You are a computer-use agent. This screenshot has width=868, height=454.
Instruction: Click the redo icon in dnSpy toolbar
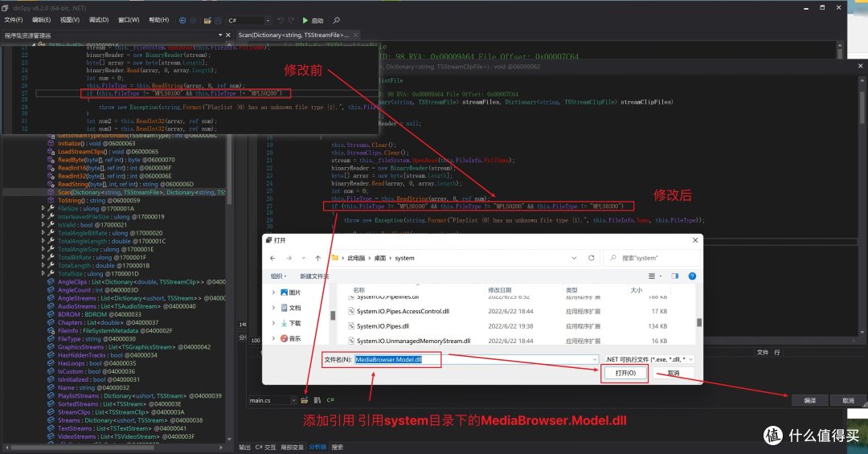coord(291,20)
